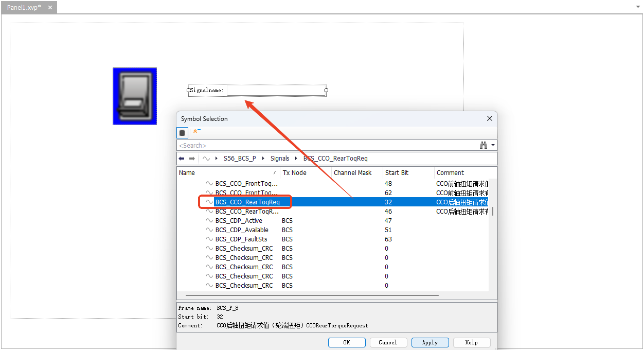Sort by the Name column header

click(228, 173)
